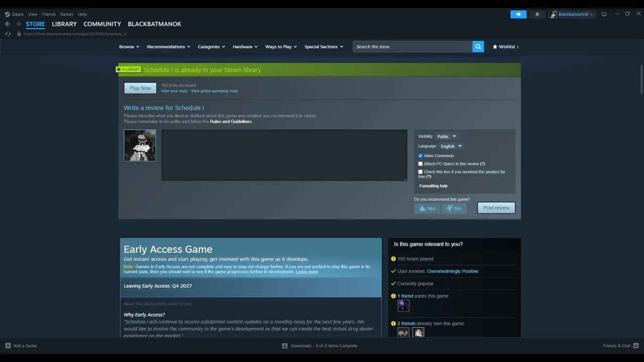Click the Add a Game plus icon
Viewport: 644px width, 362px height.
(8, 346)
